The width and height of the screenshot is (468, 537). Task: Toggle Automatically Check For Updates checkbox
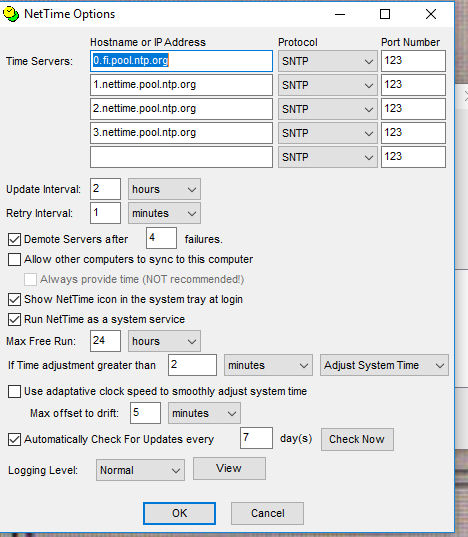coord(14,439)
